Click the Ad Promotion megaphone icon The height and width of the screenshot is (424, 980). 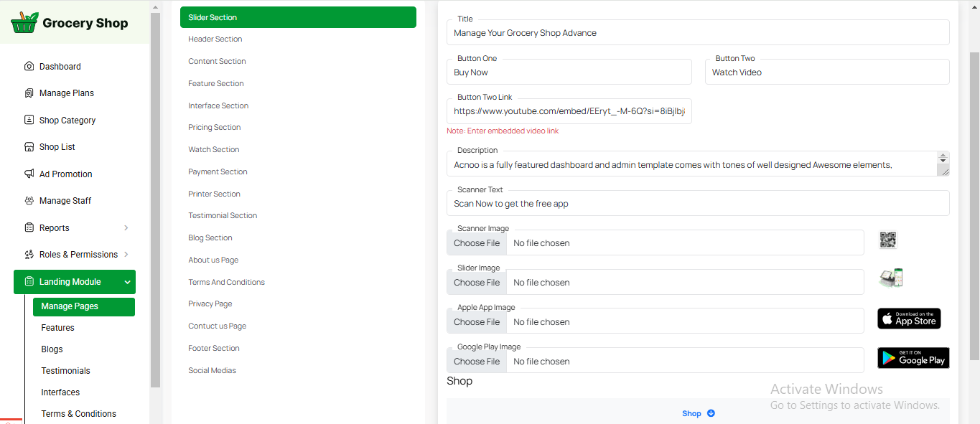click(29, 174)
